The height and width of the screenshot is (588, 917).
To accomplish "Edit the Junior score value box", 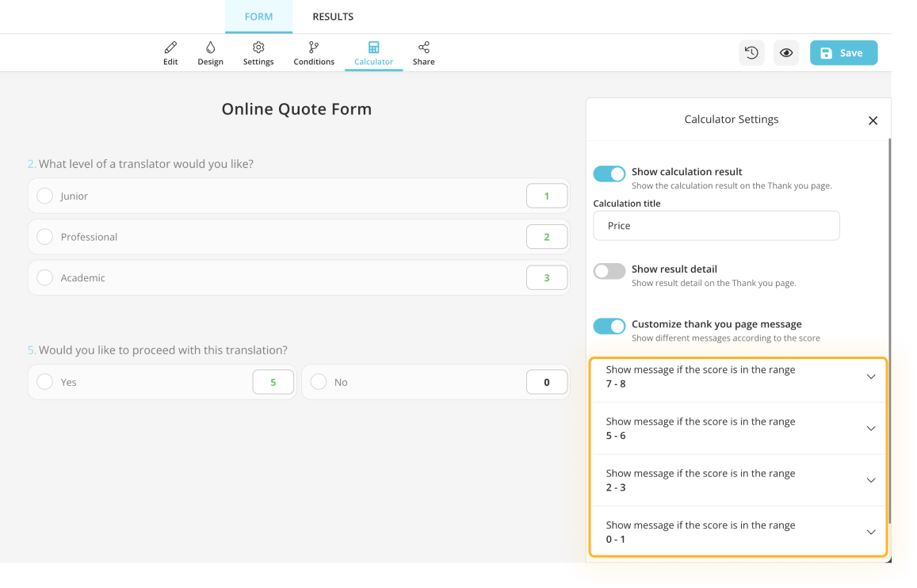I will coord(547,196).
